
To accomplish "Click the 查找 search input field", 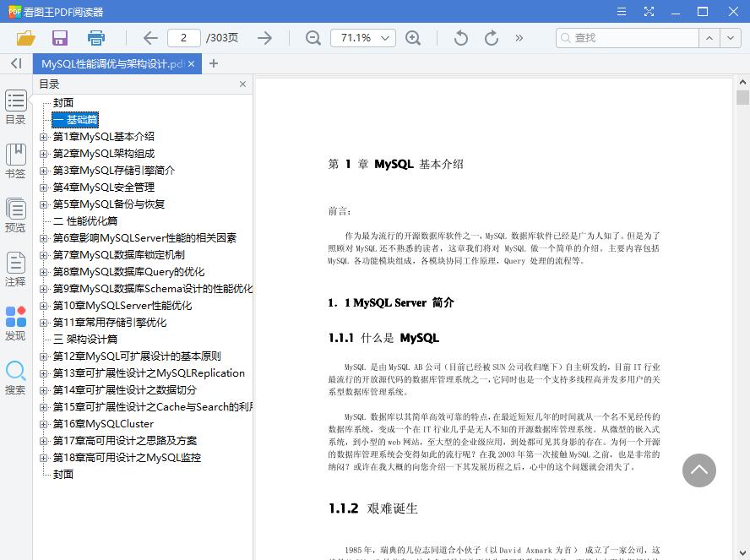I will click(x=627, y=38).
